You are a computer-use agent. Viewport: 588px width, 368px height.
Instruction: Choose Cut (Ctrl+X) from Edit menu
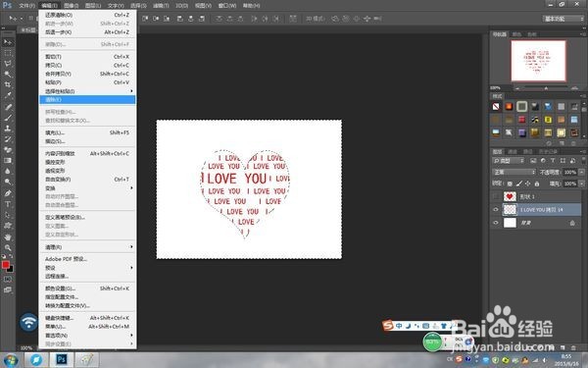[88, 57]
